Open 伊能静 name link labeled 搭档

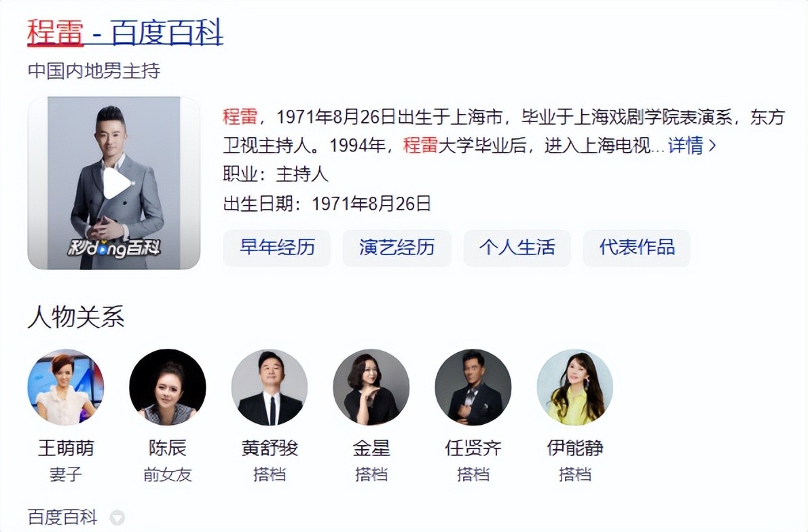pos(575,448)
